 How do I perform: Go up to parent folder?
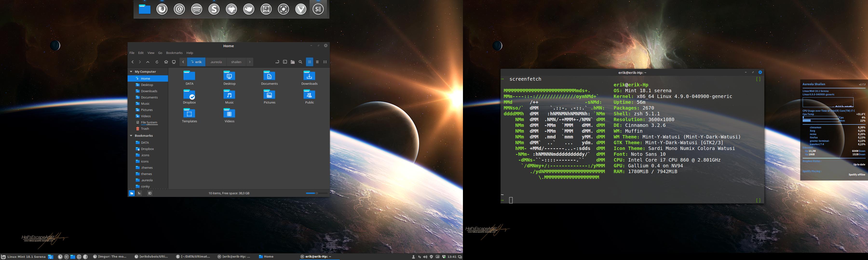tap(148, 62)
